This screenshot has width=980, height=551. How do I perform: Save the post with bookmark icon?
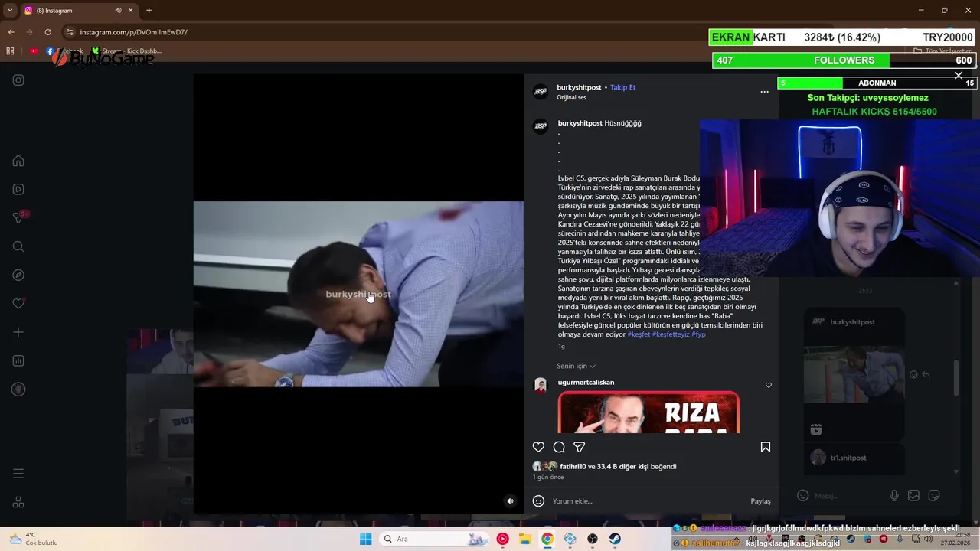765,447
